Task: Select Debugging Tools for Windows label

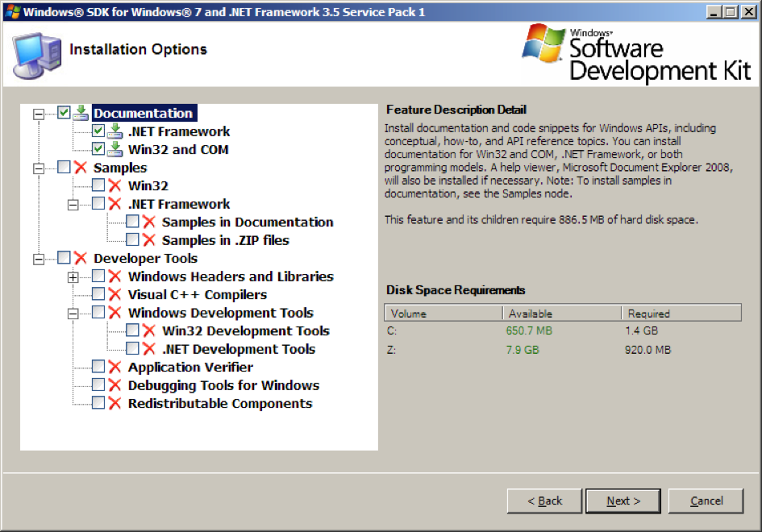Action: tap(223, 385)
